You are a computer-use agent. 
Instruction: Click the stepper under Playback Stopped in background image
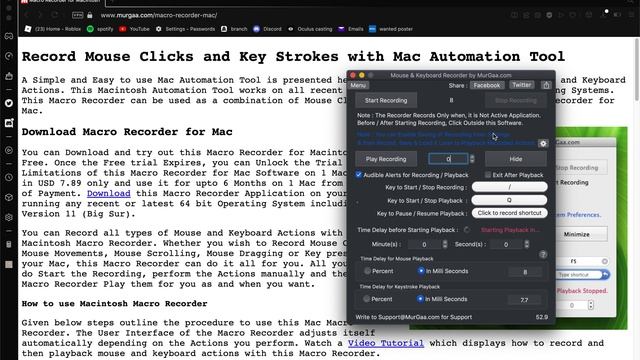click(x=591, y=305)
